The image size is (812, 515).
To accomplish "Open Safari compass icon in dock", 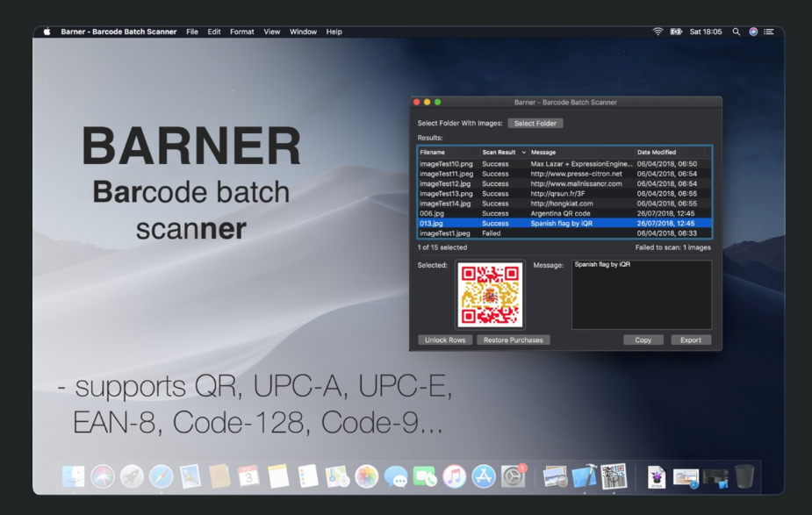I will 161,476.
